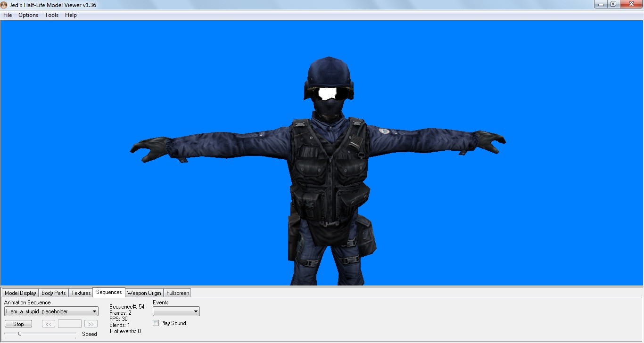
Task: Expand the Events dropdown
Action: 195,311
